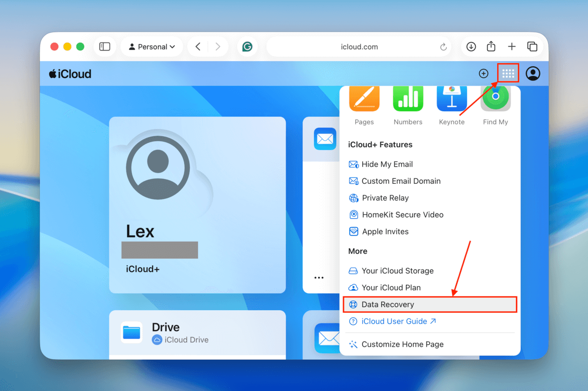Click the apps grid launcher icon
Image resolution: width=588 pixels, height=391 pixels.
tap(508, 73)
